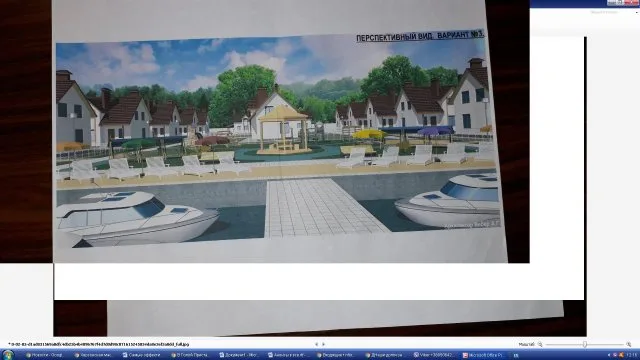This screenshot has width=640, height=360.
Task: Adjust the Масштаб zoom slider handle
Action: click(x=584, y=344)
